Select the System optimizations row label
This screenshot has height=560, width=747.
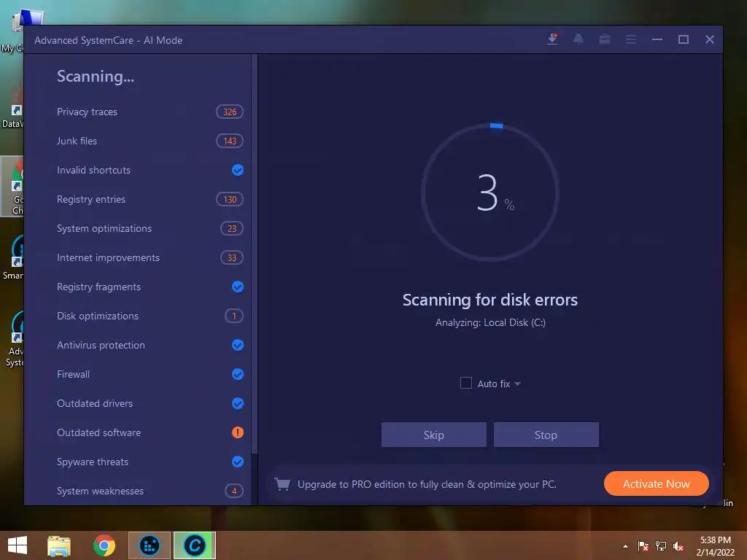(104, 228)
